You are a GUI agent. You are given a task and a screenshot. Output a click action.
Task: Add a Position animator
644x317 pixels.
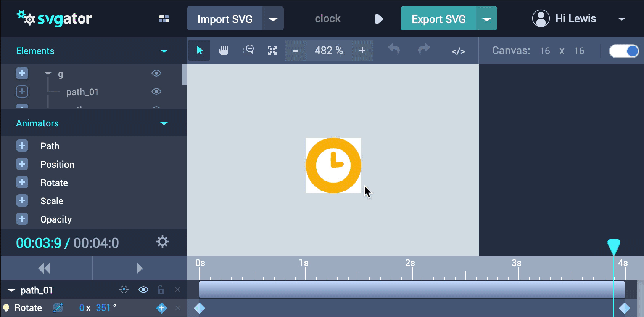click(22, 164)
